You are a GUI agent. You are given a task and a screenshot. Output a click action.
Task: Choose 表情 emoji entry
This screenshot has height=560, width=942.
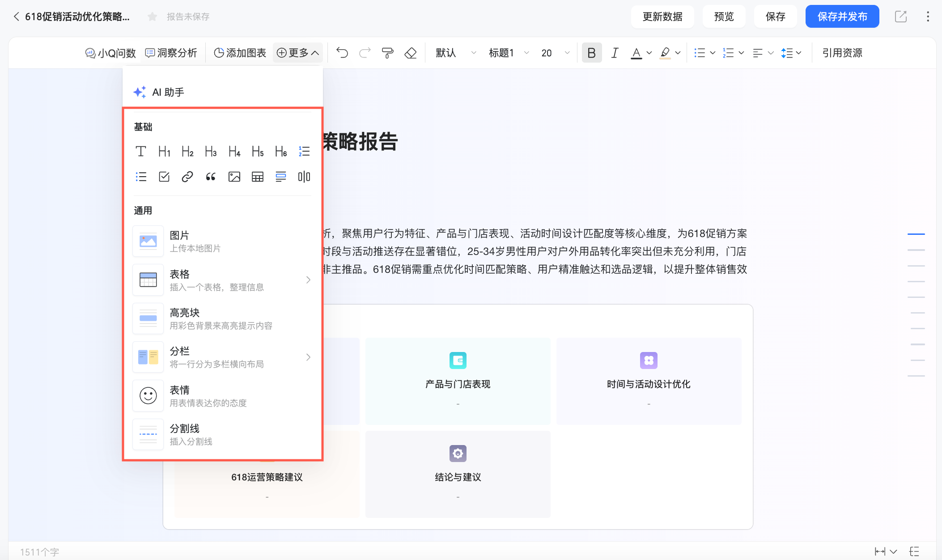pos(223,396)
